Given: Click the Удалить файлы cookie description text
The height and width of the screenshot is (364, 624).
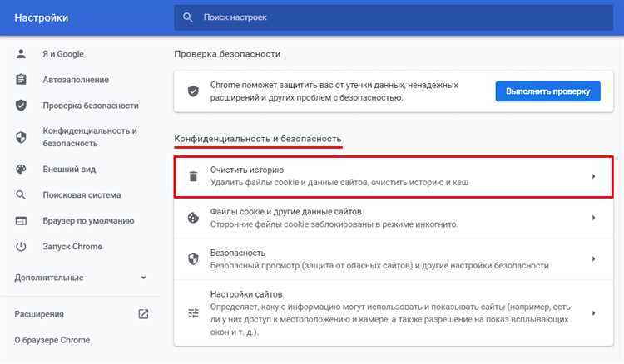Looking at the screenshot, I should coord(339,182).
